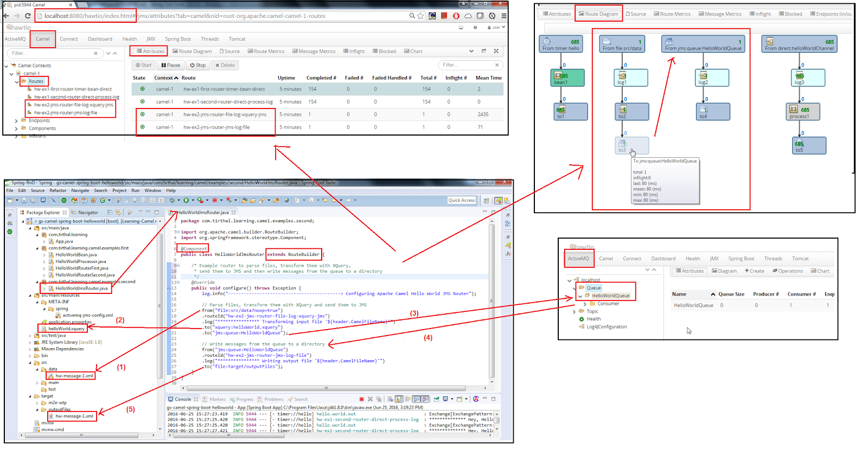Click the green Run button in STS toolbar

click(186, 200)
